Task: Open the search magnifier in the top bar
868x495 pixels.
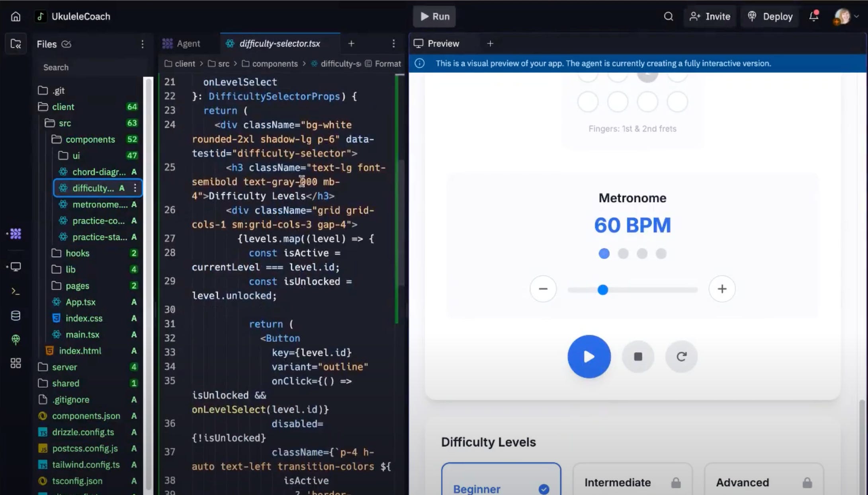Action: tap(668, 16)
